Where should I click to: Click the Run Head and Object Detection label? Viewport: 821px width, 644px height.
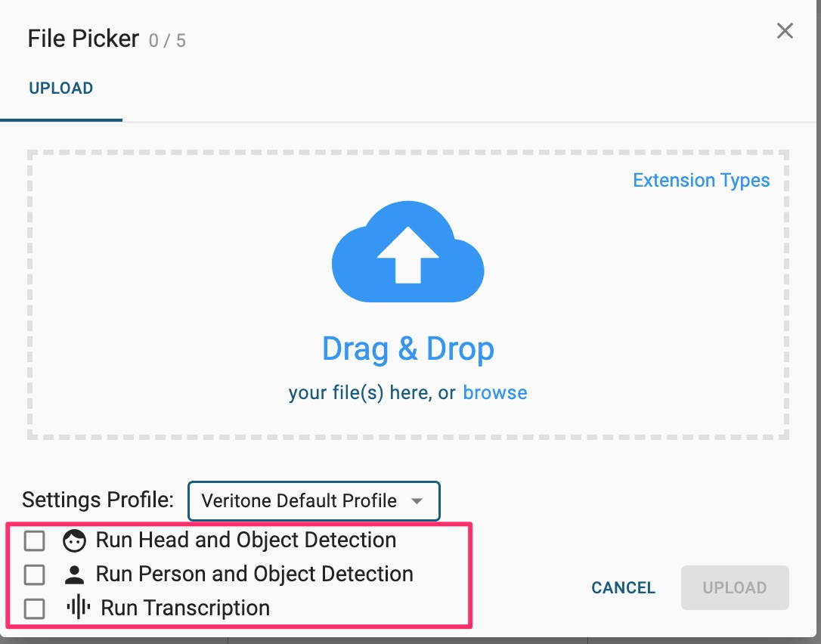pos(246,540)
